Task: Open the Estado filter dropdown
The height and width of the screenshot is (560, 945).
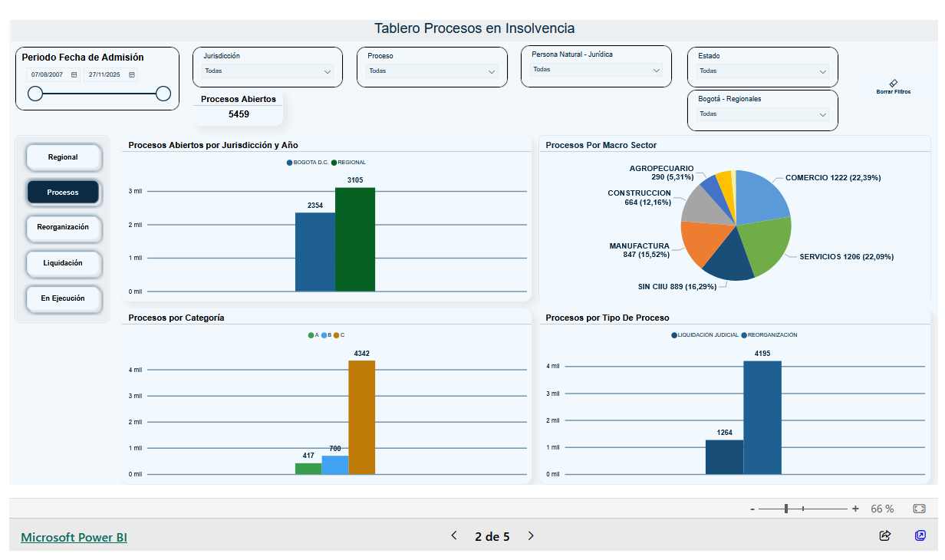Action: (762, 71)
